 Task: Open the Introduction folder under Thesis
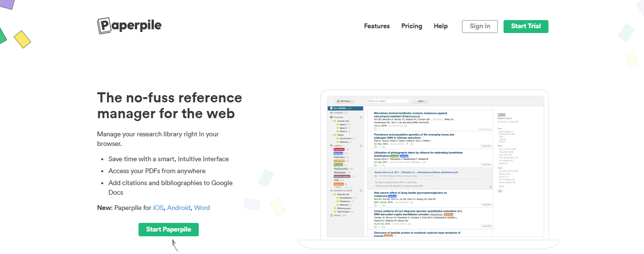click(345, 138)
